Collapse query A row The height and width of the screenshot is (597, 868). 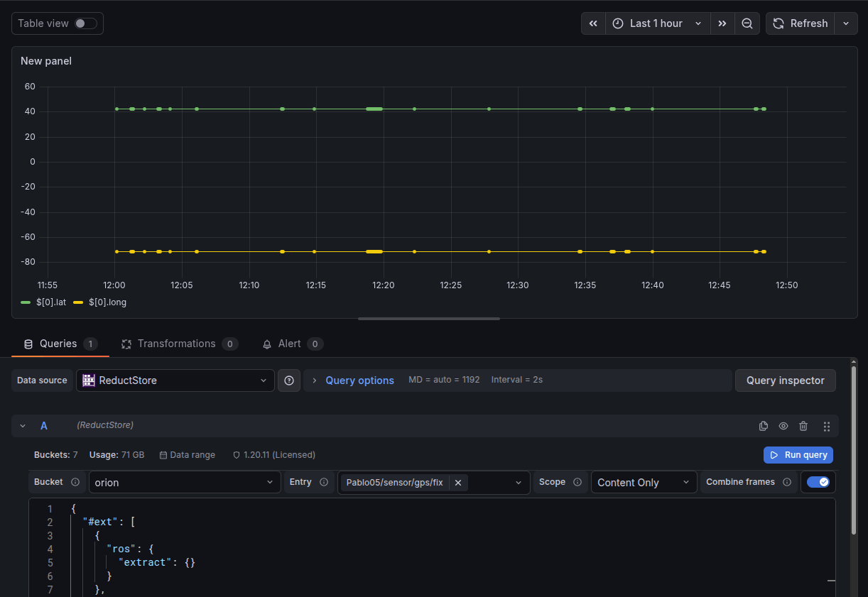(x=23, y=426)
